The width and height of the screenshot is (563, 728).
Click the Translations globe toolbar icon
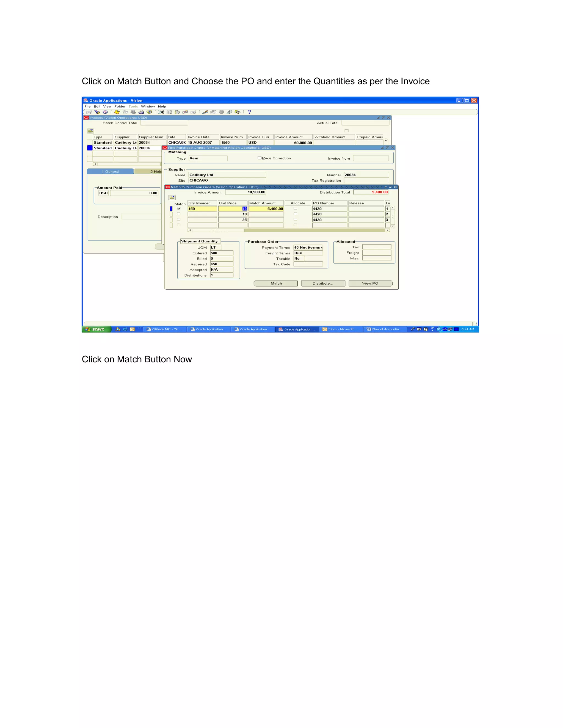pos(222,112)
